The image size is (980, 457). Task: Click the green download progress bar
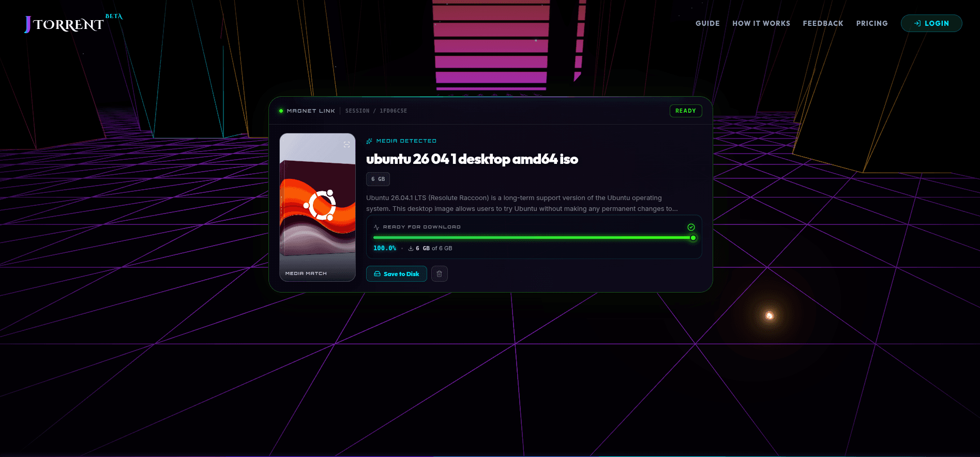(x=533, y=238)
